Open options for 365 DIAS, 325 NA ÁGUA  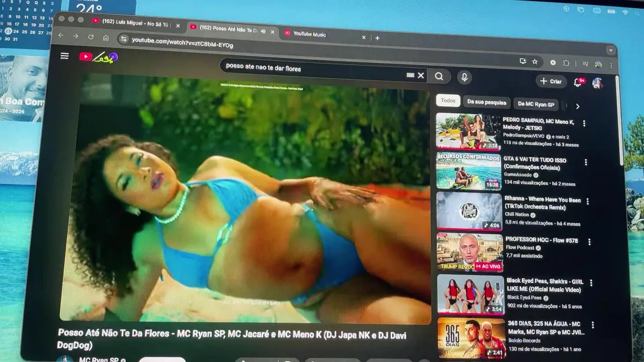point(593,325)
